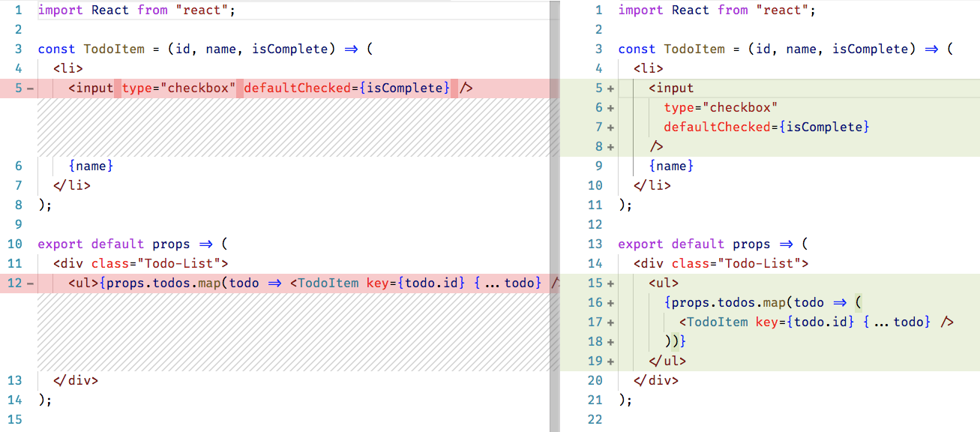The image size is (980, 432).
Task: Click {name} in the left pane
Action: (91, 166)
